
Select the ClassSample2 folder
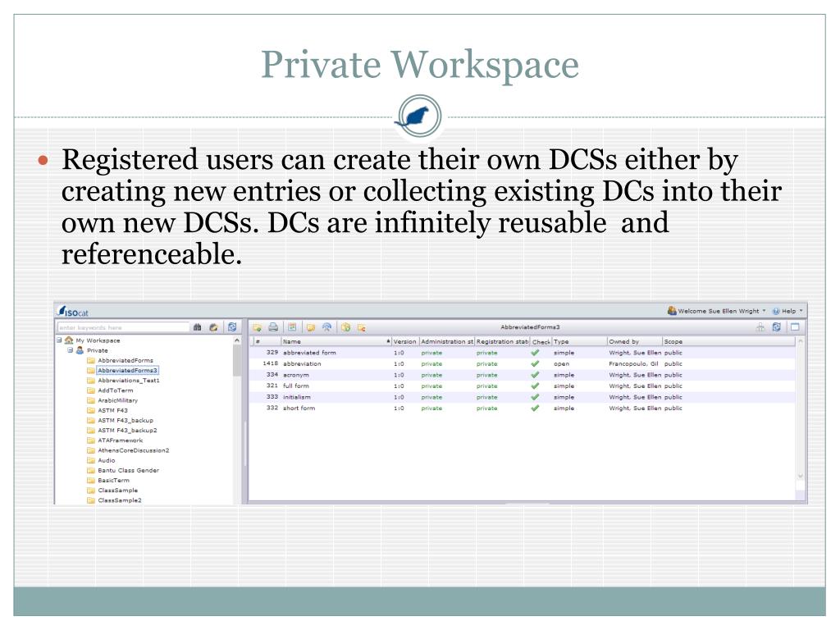[120, 500]
